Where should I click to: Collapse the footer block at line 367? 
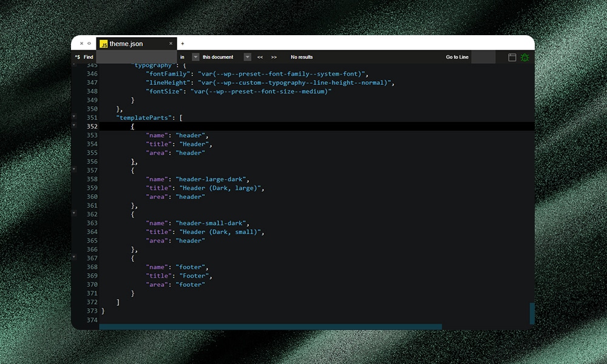point(74,257)
